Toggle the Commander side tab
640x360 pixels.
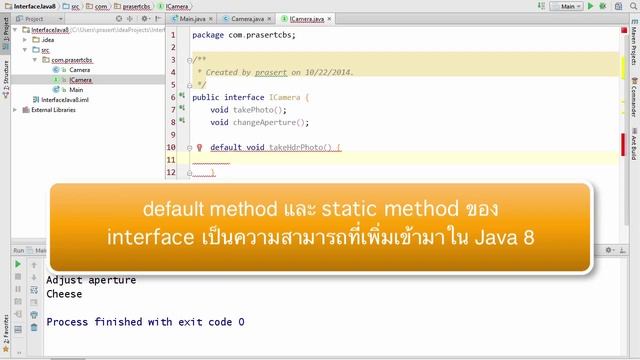pyautogui.click(x=634, y=97)
